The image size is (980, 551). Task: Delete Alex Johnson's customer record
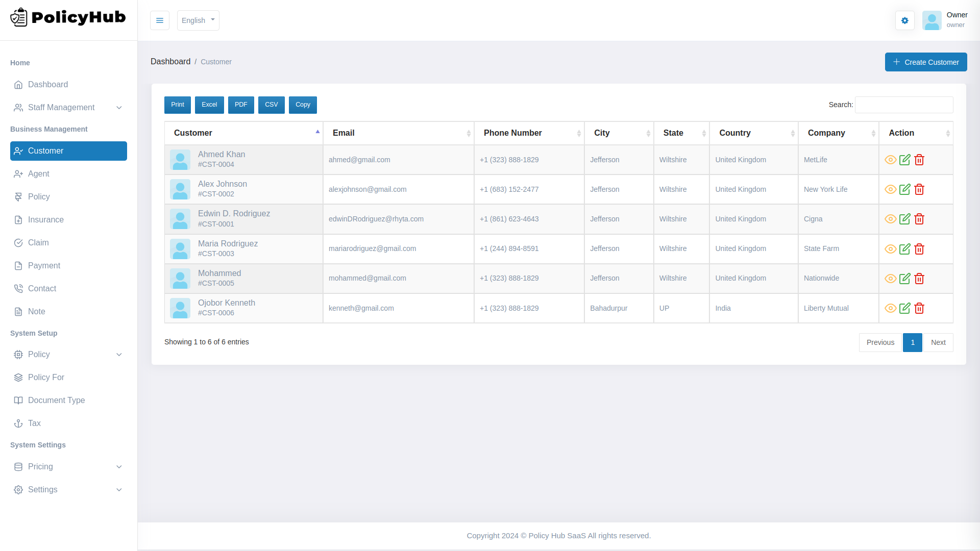919,189
